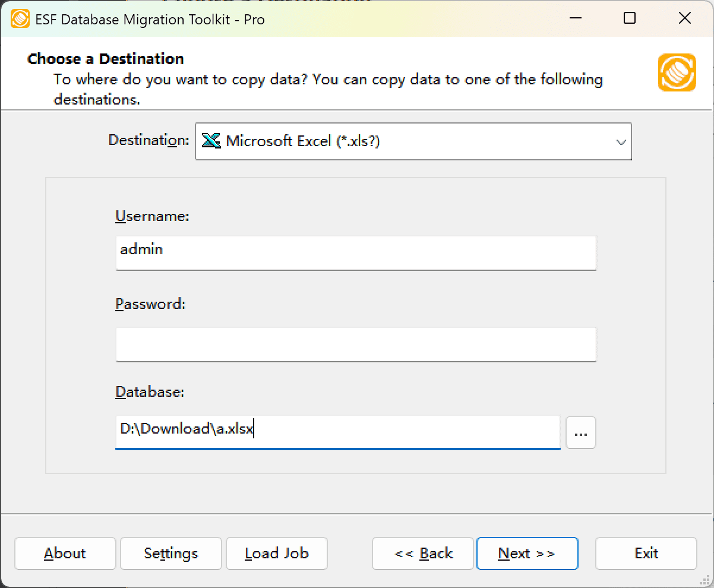This screenshot has width=714, height=588.
Task: Open the About dialog
Action: pos(65,553)
